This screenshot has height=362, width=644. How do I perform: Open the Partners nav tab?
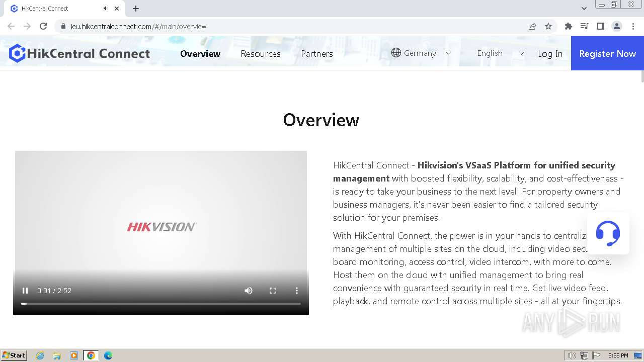click(x=317, y=54)
